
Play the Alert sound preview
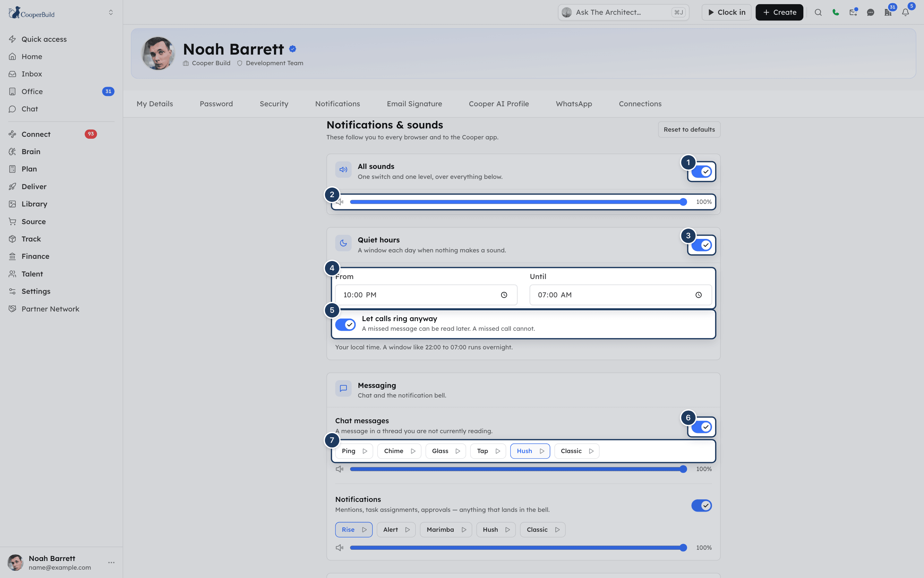click(407, 530)
